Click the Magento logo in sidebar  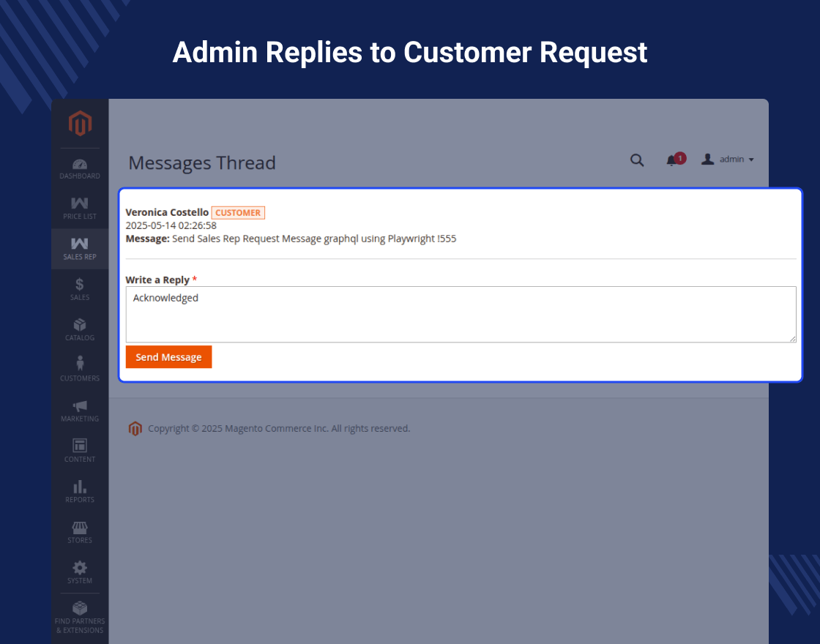[80, 123]
